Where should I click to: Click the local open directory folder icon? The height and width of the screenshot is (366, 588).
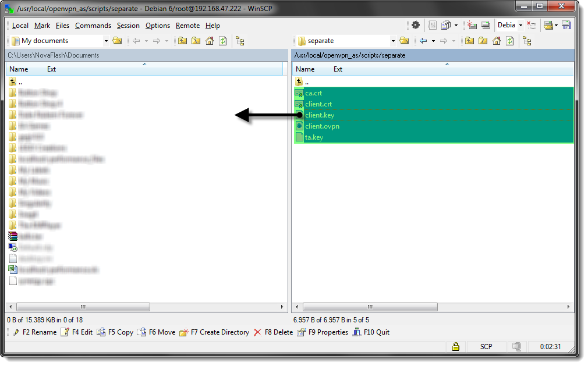pos(118,41)
